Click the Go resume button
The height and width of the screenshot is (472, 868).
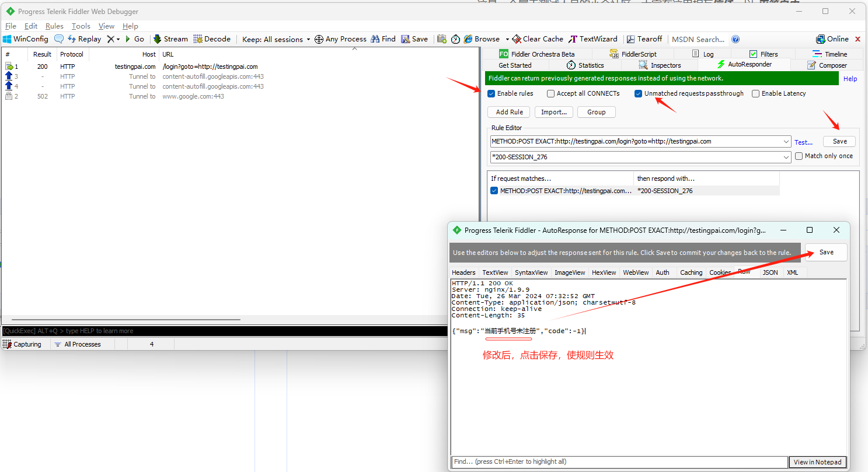coord(134,39)
